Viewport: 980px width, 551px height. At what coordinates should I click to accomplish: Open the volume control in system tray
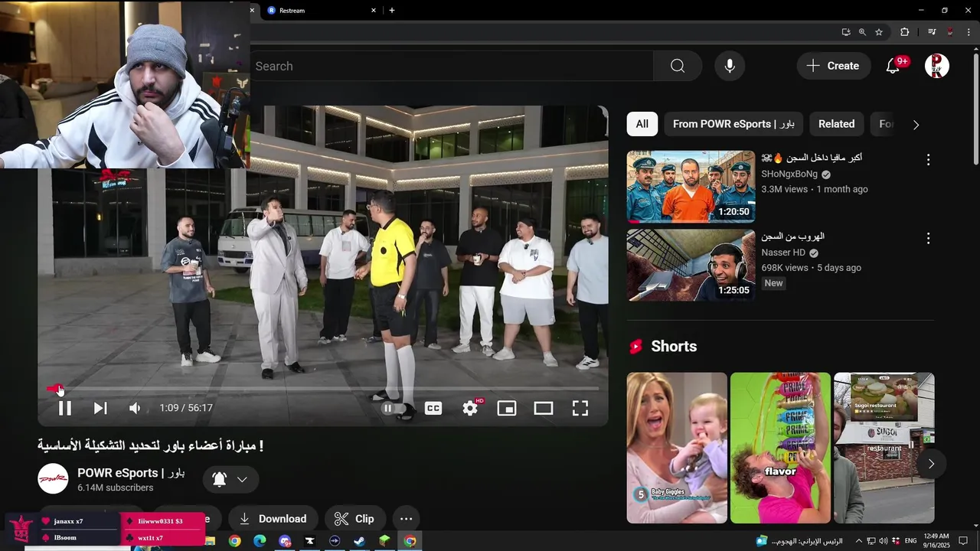pyautogui.click(x=884, y=541)
